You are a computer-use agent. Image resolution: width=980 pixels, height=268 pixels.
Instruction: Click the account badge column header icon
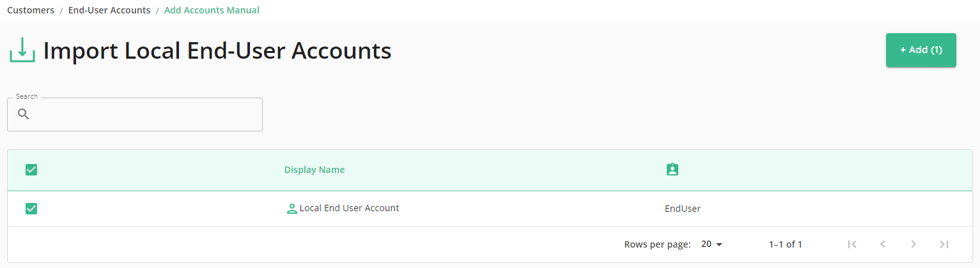tap(672, 170)
